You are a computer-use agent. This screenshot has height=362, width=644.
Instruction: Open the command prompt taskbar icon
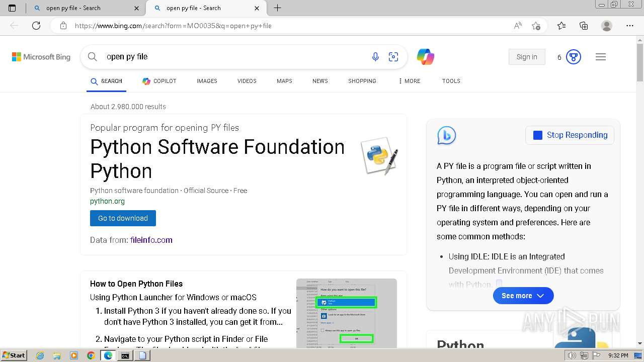pyautogui.click(x=125, y=355)
